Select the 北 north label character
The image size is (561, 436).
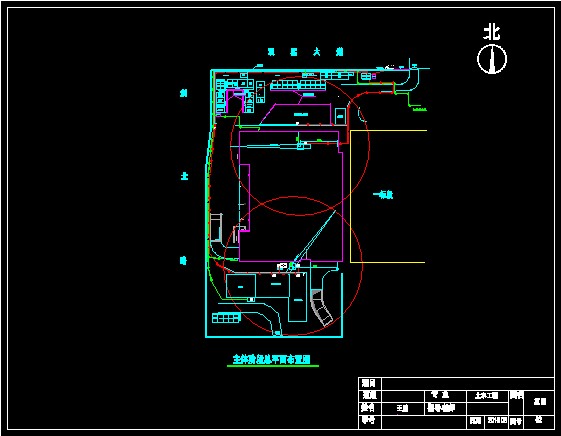[x=492, y=32]
